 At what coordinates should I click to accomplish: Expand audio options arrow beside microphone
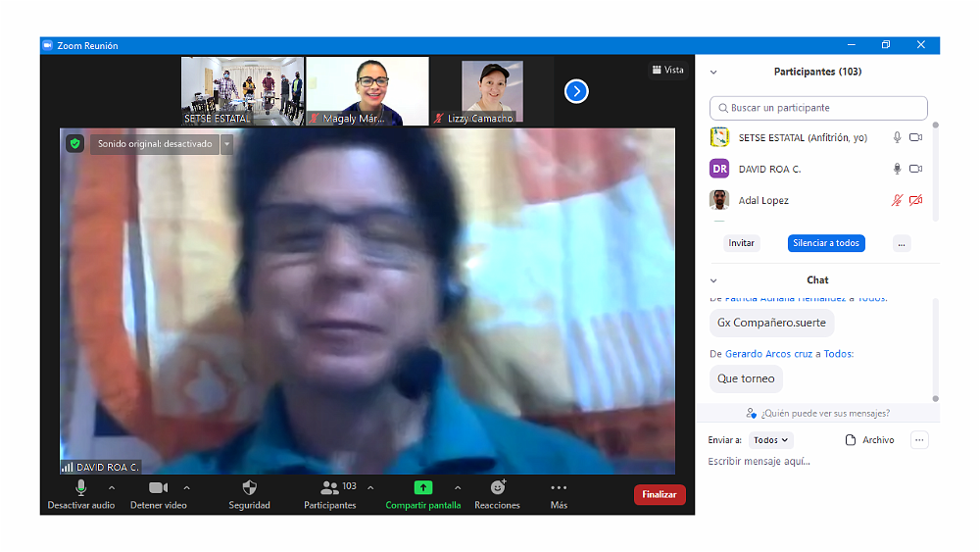tap(112, 487)
